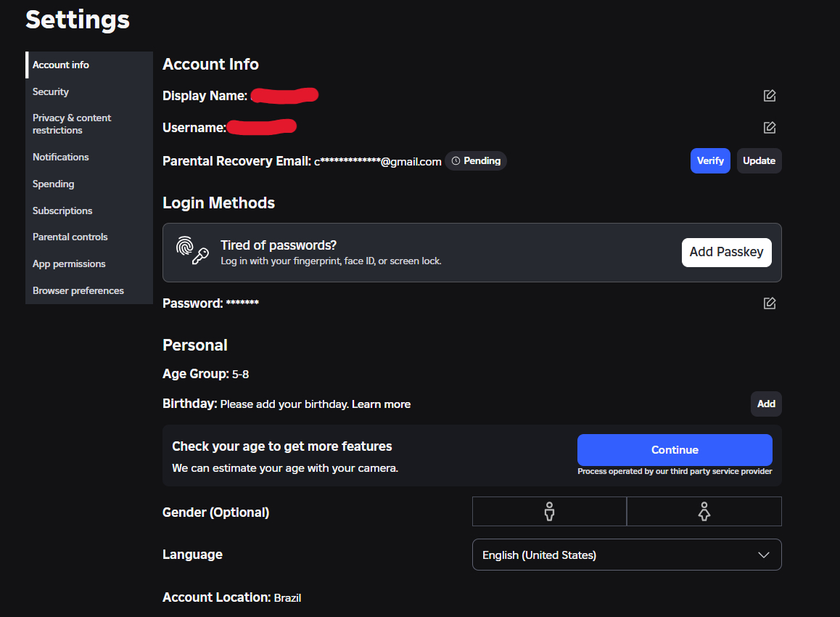Screen dimensions: 840x617
Task: Update the parental recovery email
Action: [x=759, y=161]
